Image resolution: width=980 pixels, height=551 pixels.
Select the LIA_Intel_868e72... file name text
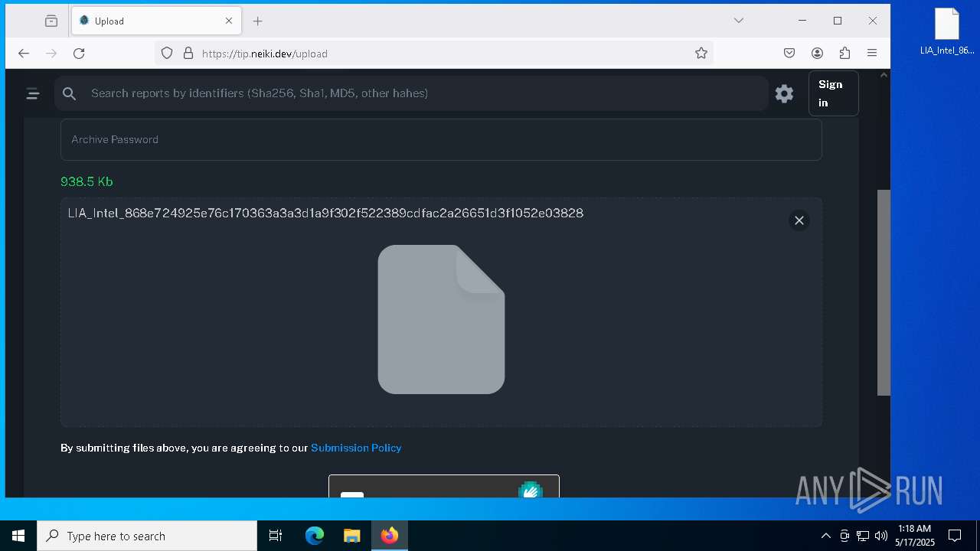coord(325,213)
